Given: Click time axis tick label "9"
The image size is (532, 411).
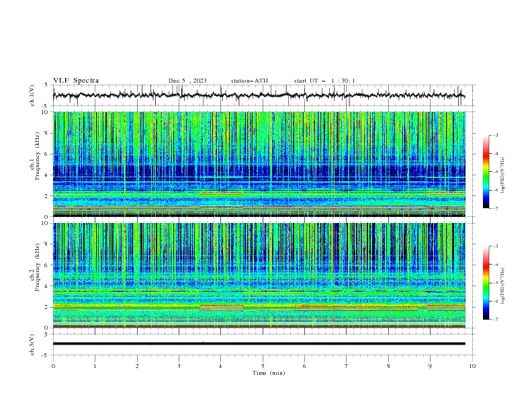Looking at the screenshot, I should tap(430, 366).
